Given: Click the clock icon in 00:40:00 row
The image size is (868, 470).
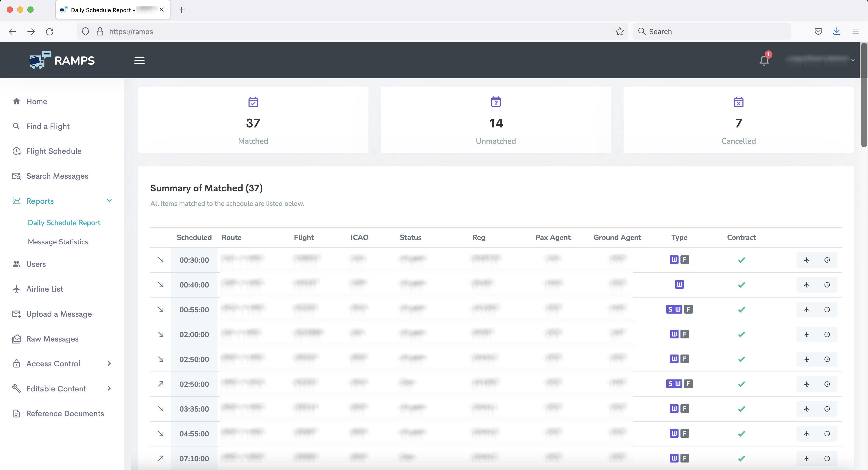Looking at the screenshot, I should pyautogui.click(x=827, y=285).
